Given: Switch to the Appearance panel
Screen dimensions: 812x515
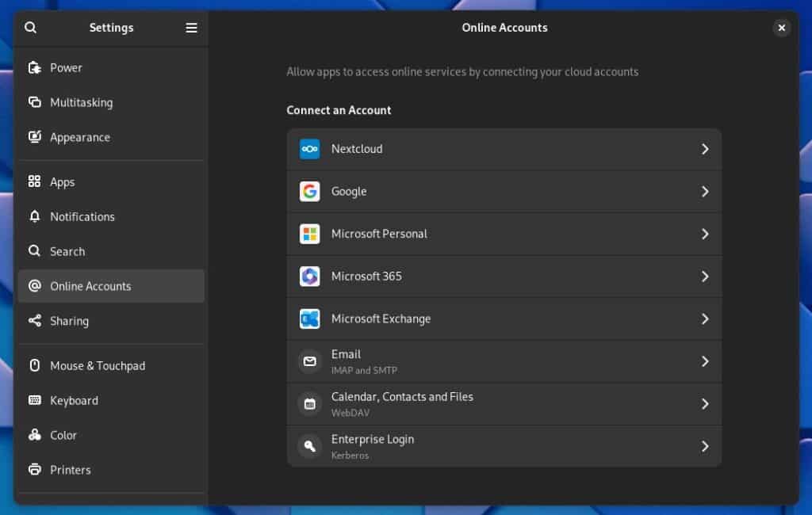Looking at the screenshot, I should tap(79, 138).
